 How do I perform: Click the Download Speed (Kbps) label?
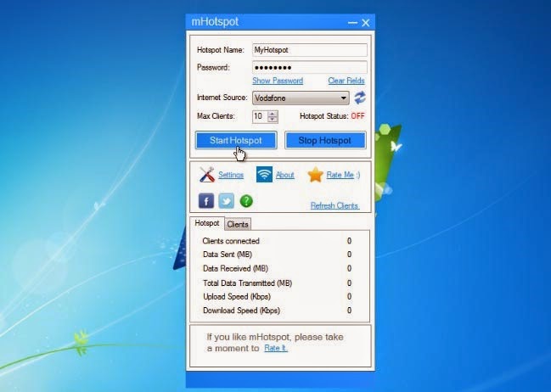click(241, 311)
